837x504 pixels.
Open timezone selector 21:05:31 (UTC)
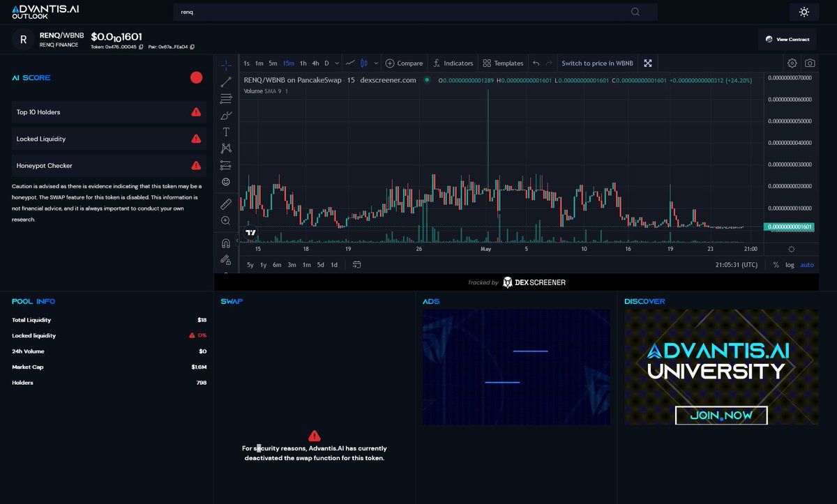(736, 264)
